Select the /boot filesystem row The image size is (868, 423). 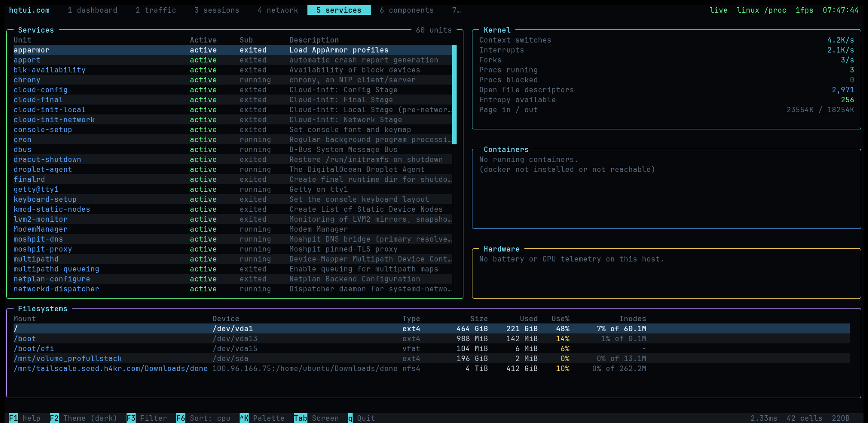[x=432, y=338]
